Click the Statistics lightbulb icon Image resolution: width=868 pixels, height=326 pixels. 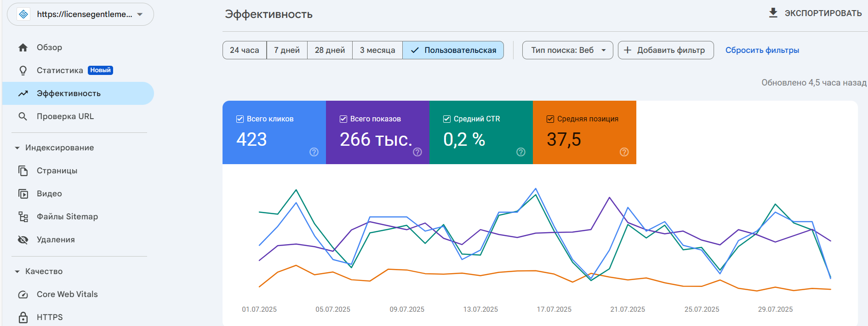[23, 70]
